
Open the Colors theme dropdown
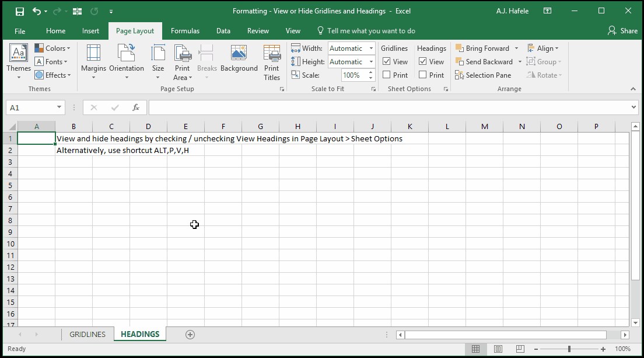point(52,48)
